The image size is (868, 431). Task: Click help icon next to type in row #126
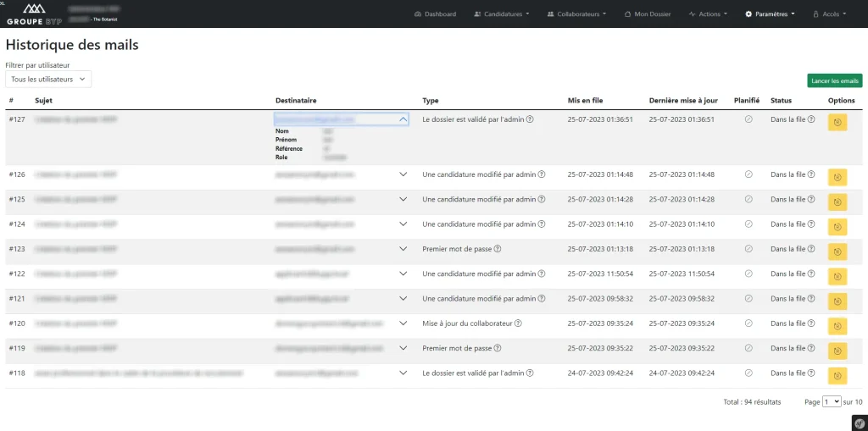pyautogui.click(x=542, y=174)
